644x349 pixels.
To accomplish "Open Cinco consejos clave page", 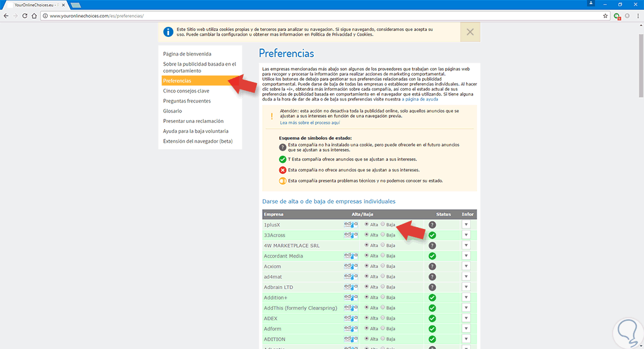I will [x=186, y=91].
